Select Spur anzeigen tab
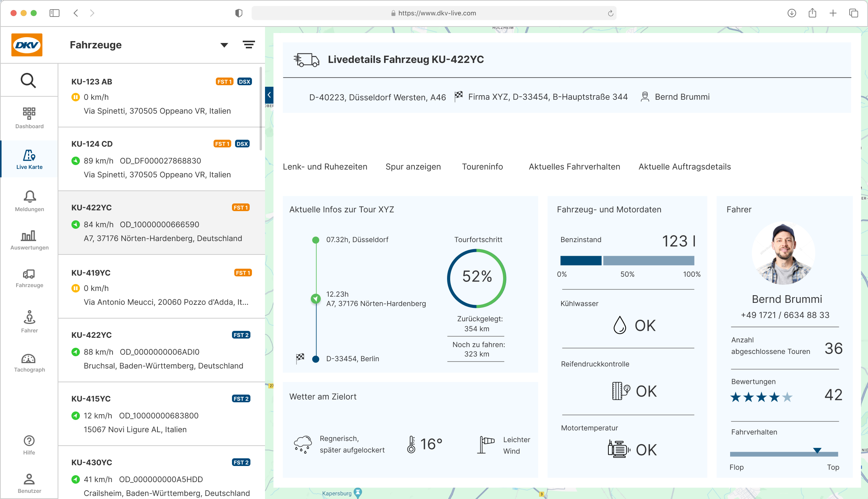This screenshot has height=499, width=868. pos(413,167)
